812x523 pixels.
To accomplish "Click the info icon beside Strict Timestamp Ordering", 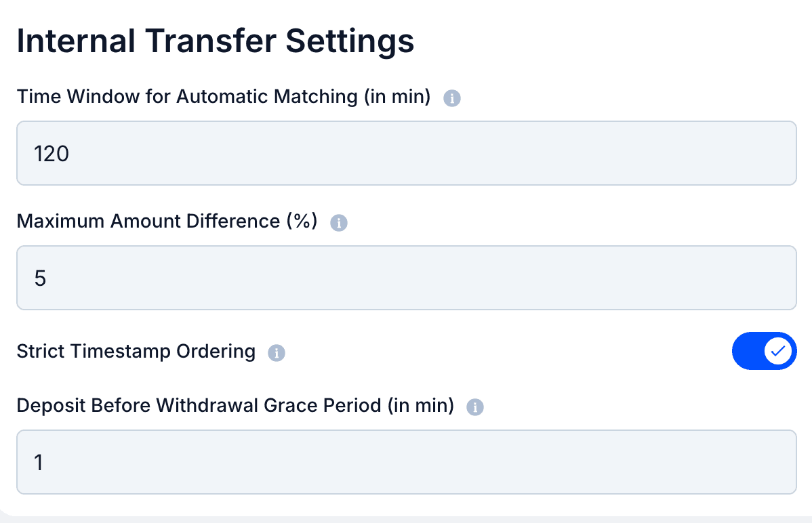I will point(276,353).
